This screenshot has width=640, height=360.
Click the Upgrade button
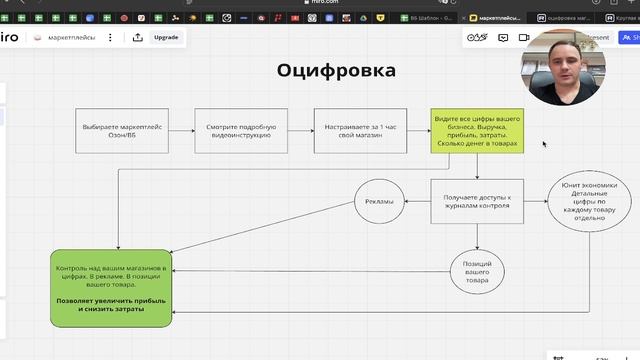tap(166, 38)
